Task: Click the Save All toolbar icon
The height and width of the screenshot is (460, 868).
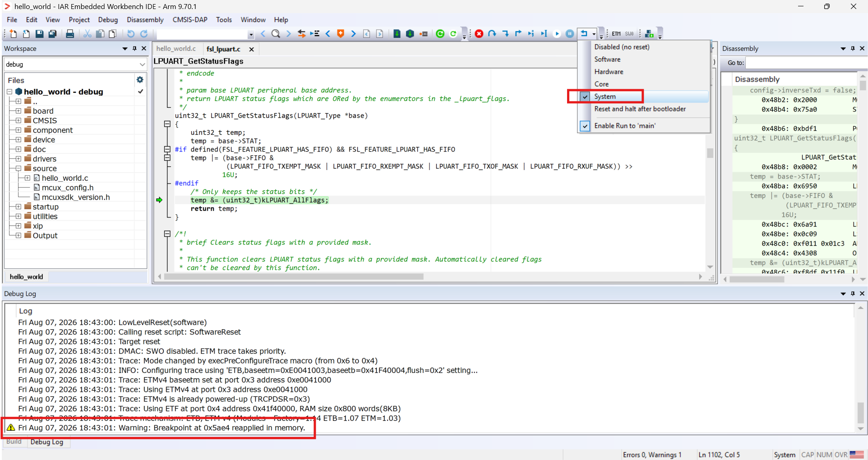Action: click(52, 34)
